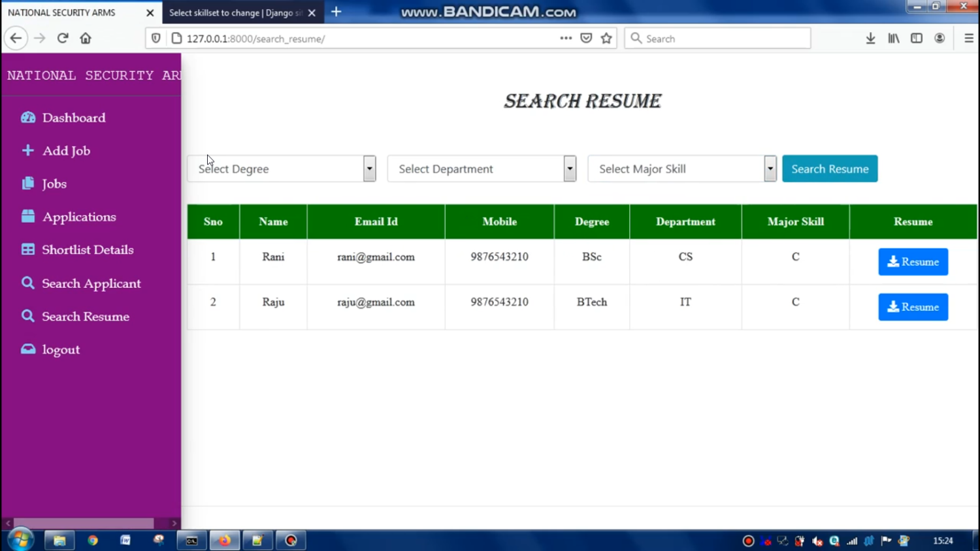Click the logout icon in the sidebar
The height and width of the screenshot is (551, 980).
tap(28, 349)
